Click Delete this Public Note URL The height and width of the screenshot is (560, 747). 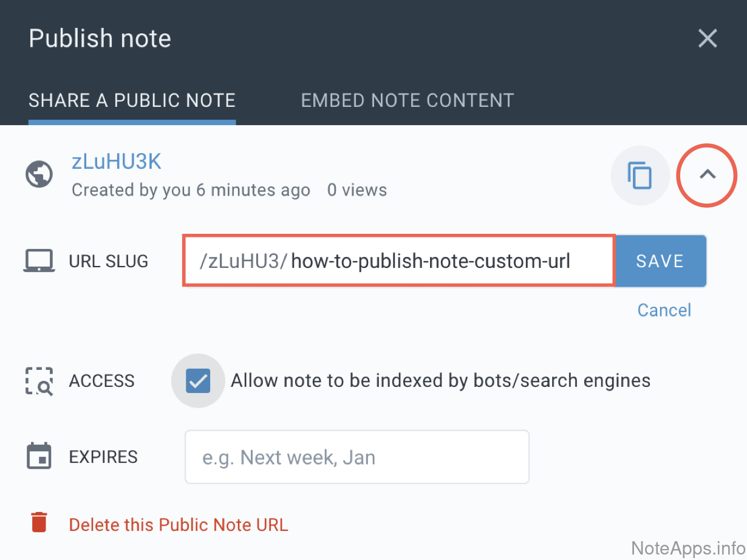point(179,525)
